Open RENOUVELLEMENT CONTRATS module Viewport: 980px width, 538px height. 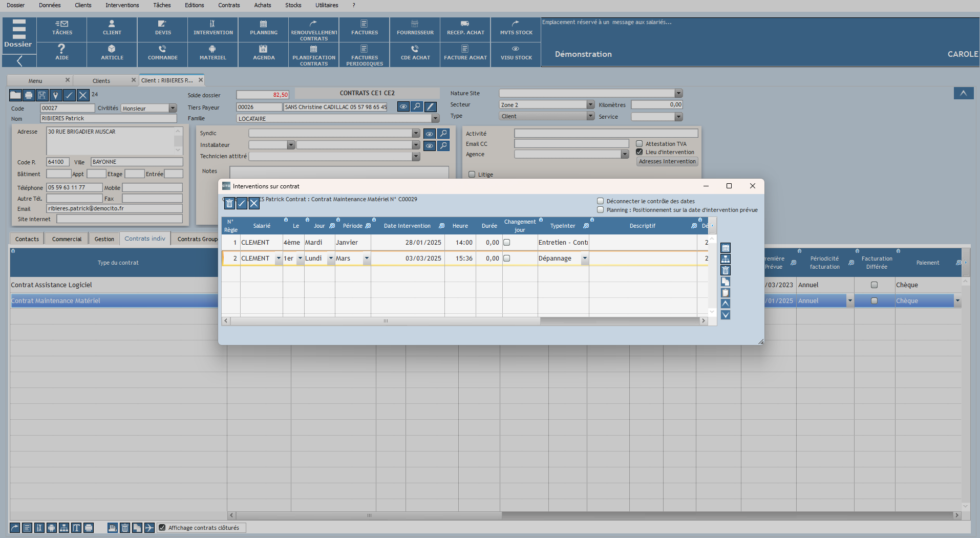click(314, 29)
